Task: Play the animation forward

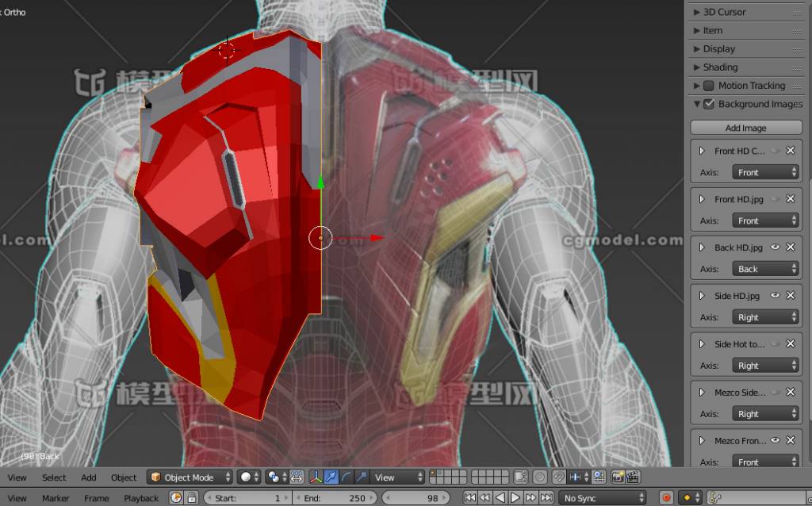Action: click(x=515, y=498)
